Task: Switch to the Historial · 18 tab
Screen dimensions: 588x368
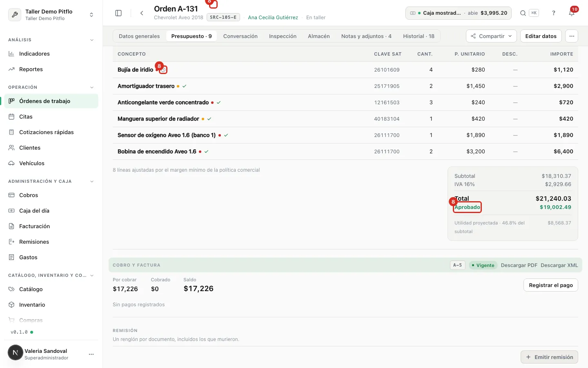Action: [x=419, y=36]
